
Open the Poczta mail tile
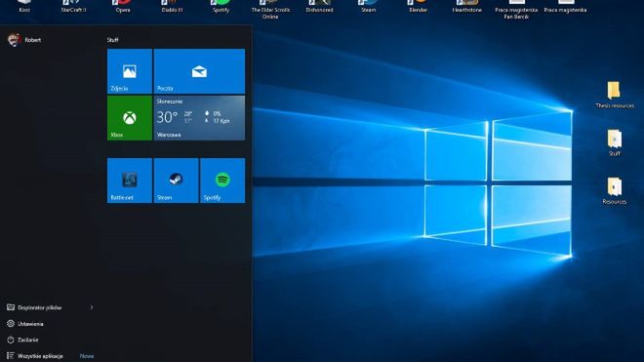point(199,71)
